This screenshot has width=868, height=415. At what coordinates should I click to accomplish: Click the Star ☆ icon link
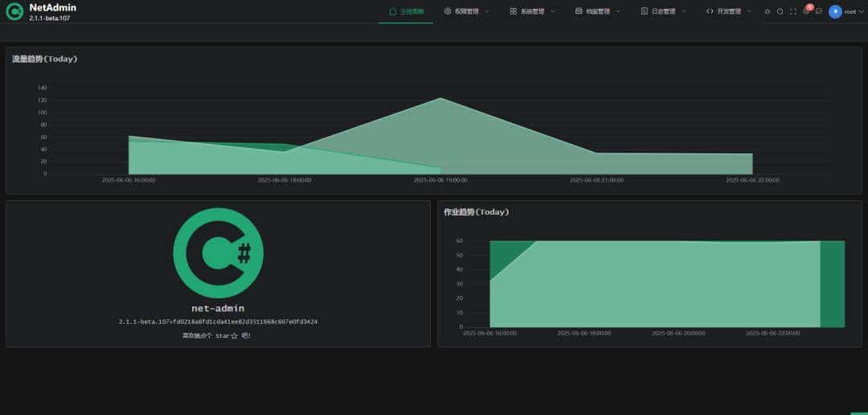tap(234, 336)
